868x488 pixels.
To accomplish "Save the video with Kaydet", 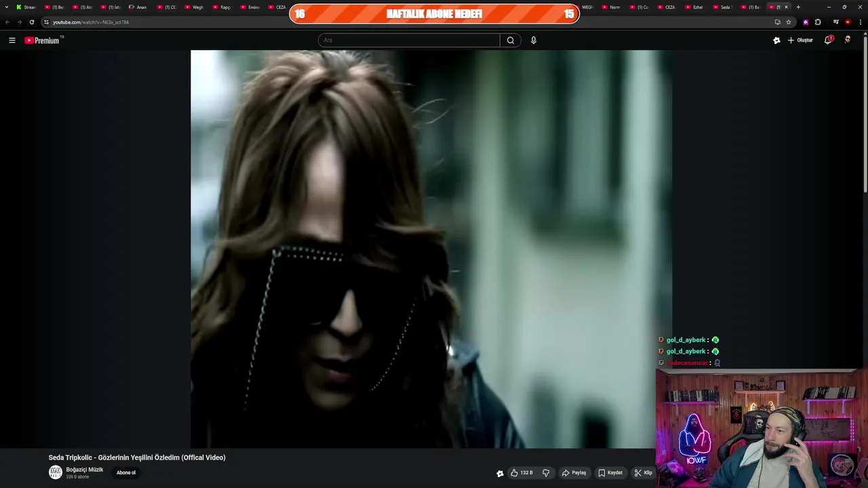I will pos(610,472).
